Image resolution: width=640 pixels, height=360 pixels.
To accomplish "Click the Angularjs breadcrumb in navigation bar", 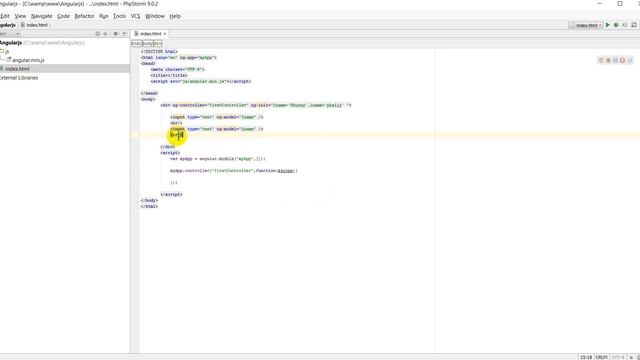I will [x=8, y=25].
